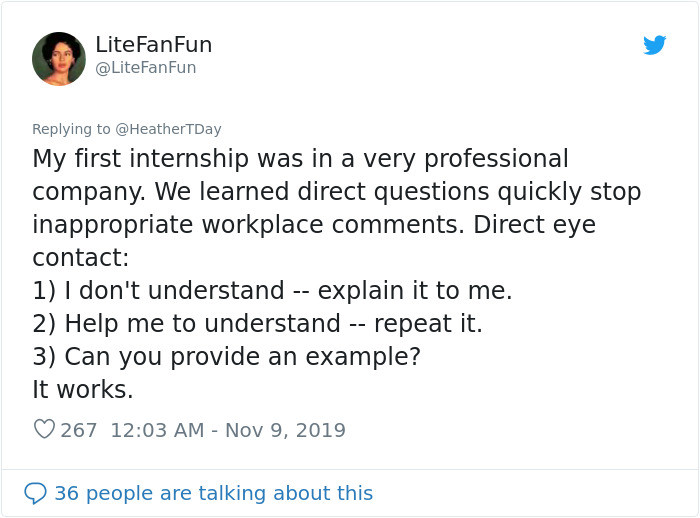Screen dimensions: 700x518
Task: Open the LiteFanFun profile avatar
Action: tap(59, 59)
